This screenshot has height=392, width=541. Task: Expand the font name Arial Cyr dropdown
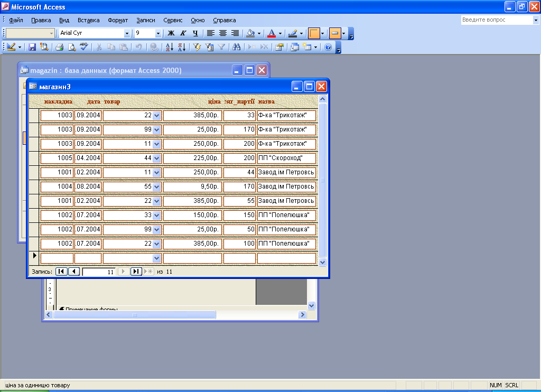pos(127,33)
